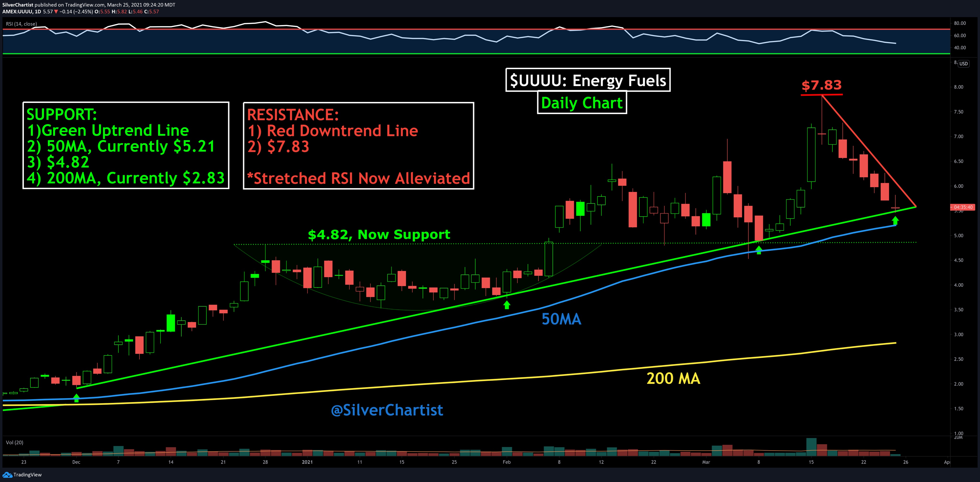Select the "1)Green Uptrend Line" support entry

pos(108,130)
